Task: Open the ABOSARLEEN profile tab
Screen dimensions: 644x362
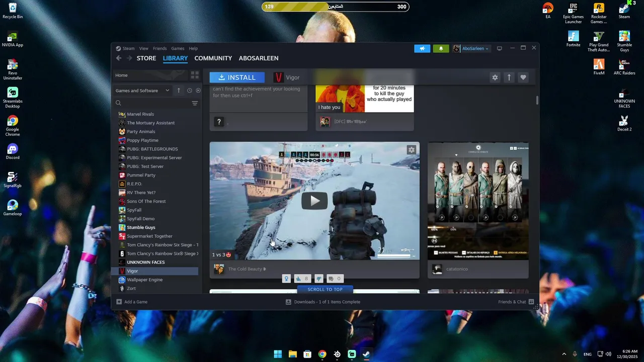Action: (x=259, y=58)
